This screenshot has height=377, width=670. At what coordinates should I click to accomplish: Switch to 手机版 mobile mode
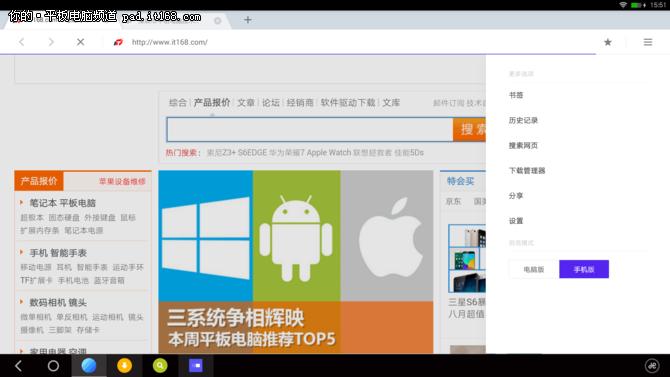point(584,269)
